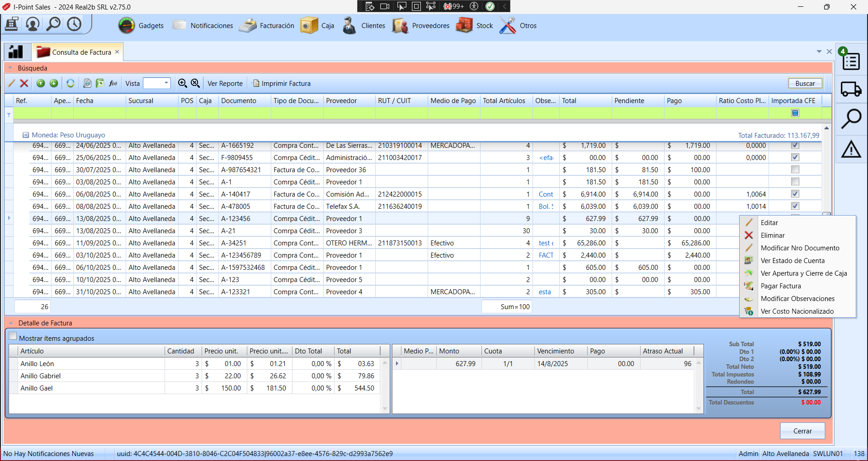The height and width of the screenshot is (461, 868).
Task: Click the export to Excel icon
Action: click(x=100, y=83)
